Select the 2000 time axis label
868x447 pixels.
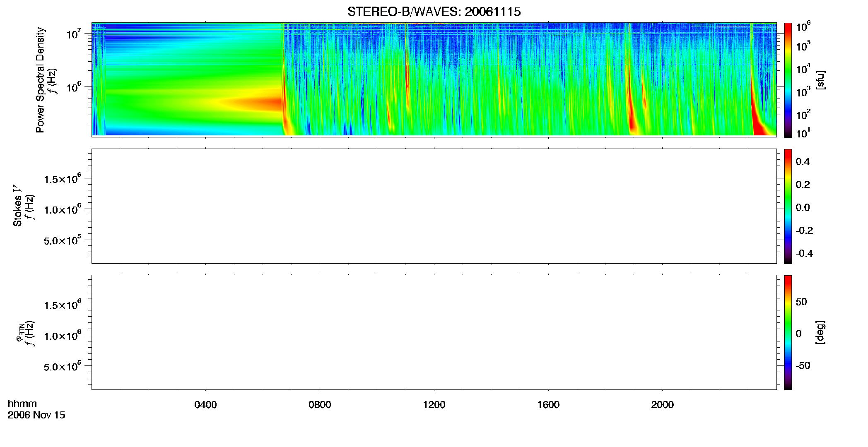pos(662,405)
